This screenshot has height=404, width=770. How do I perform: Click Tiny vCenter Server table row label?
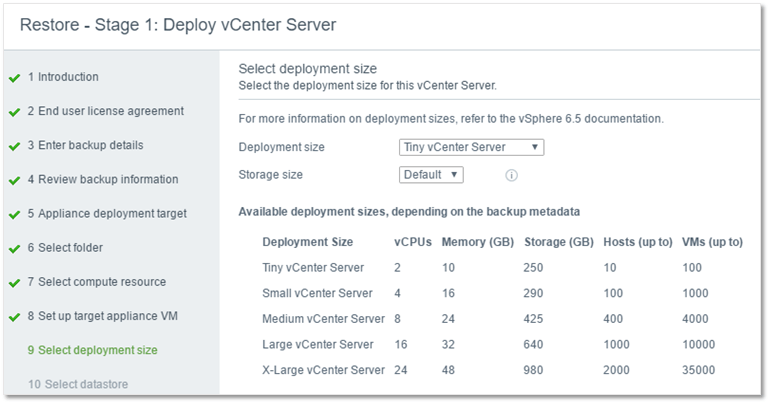[x=313, y=268]
